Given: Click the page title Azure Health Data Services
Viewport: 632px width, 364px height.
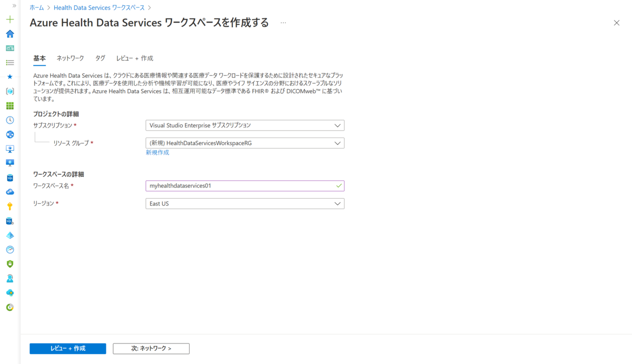Looking at the screenshot, I should pos(149,23).
